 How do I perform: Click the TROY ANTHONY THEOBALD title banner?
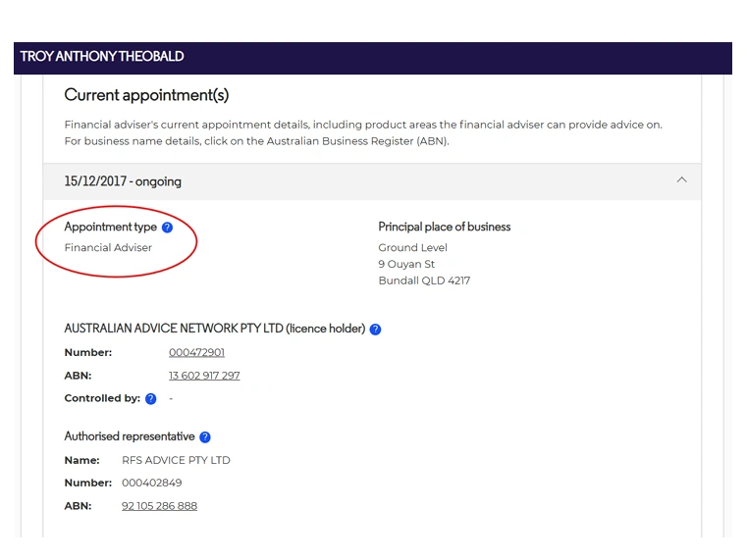click(373, 58)
